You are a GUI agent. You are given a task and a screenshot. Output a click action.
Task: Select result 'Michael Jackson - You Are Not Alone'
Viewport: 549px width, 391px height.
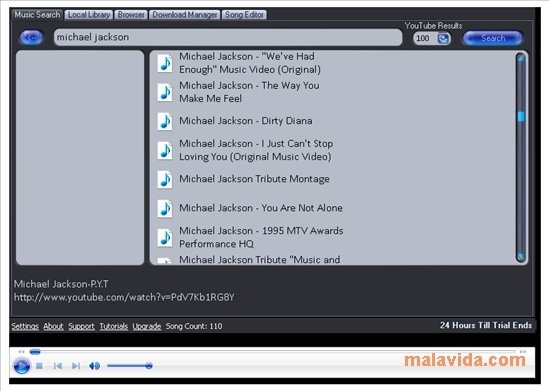261,208
